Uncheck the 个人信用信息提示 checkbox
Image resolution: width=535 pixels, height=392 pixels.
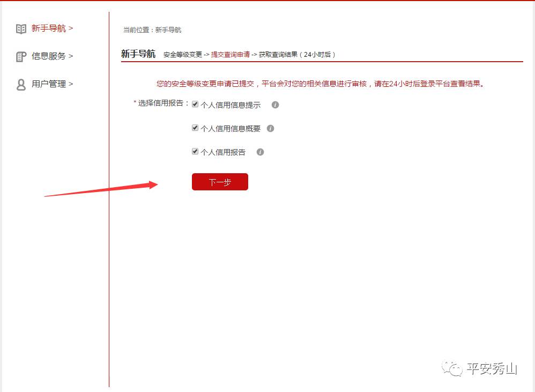coord(195,104)
